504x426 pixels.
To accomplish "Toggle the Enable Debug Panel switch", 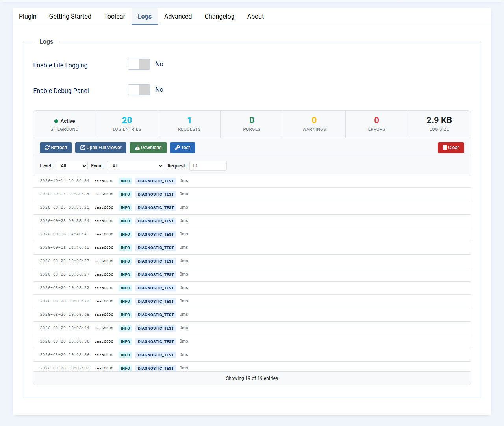I will (x=139, y=90).
